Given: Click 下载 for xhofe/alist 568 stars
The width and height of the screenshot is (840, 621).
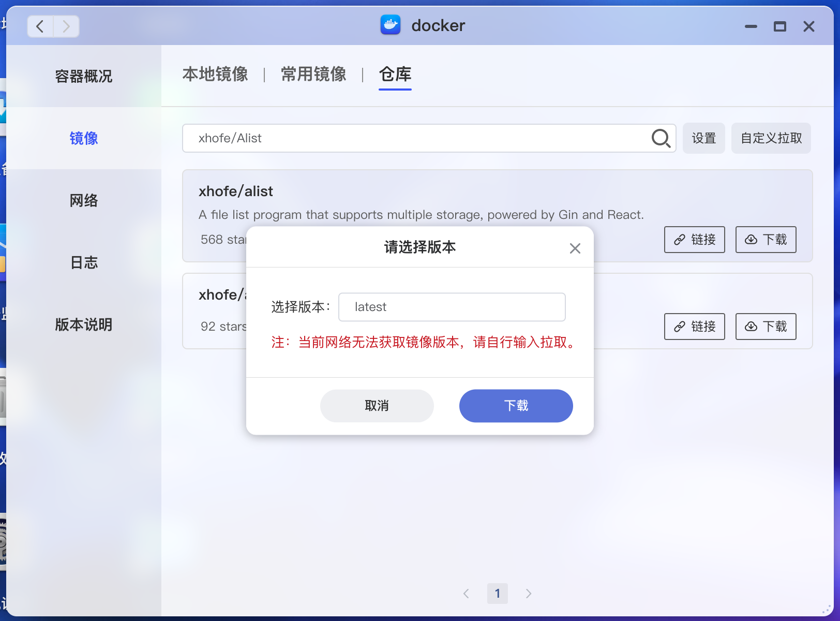Looking at the screenshot, I should click(766, 240).
